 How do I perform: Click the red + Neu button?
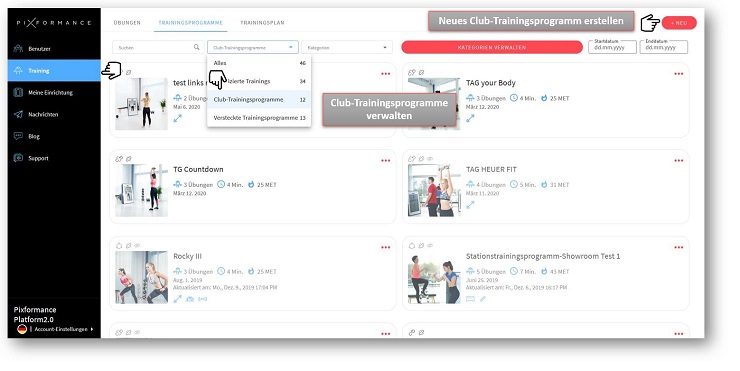tap(679, 23)
